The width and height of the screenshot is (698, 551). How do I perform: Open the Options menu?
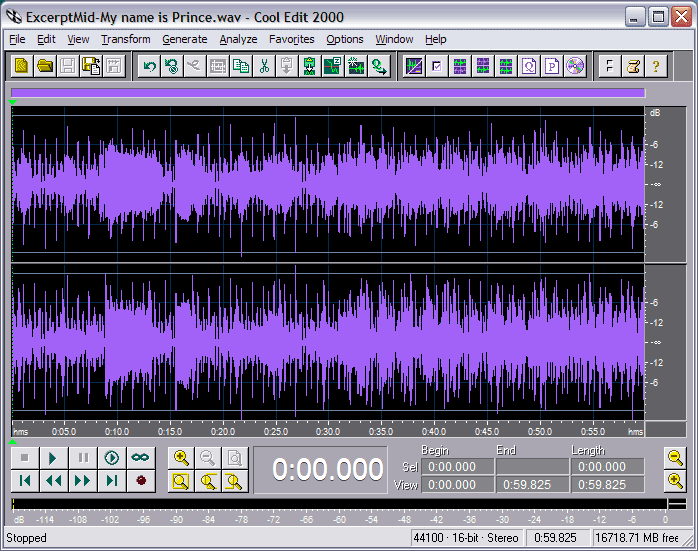pos(345,40)
